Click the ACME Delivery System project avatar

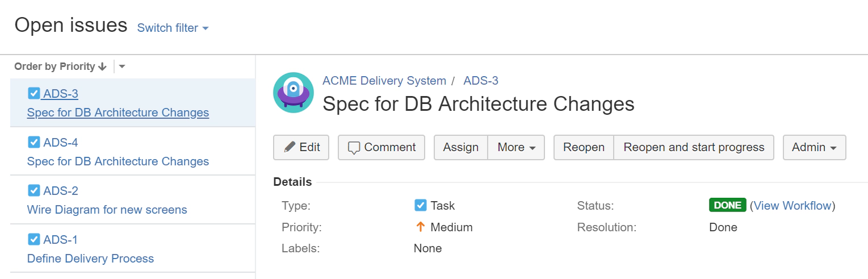[293, 93]
